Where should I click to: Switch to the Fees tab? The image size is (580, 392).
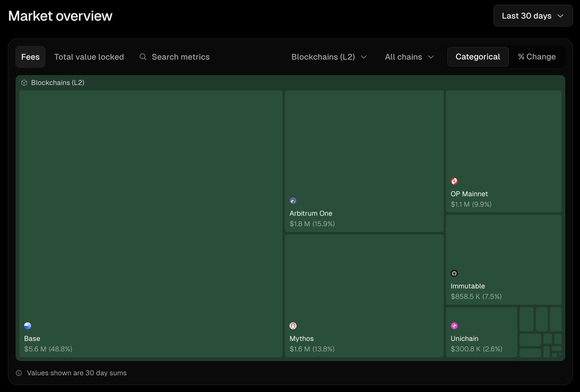tap(30, 57)
